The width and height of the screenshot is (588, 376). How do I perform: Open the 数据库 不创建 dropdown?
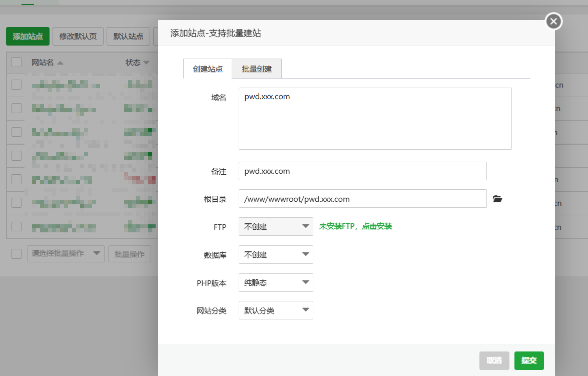point(276,254)
